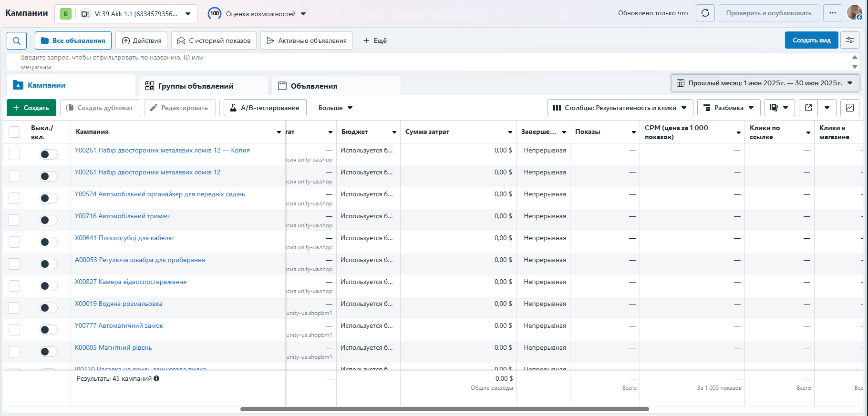The height and width of the screenshot is (416, 868).
Task: Click the green Б account badge
Action: click(x=66, y=14)
